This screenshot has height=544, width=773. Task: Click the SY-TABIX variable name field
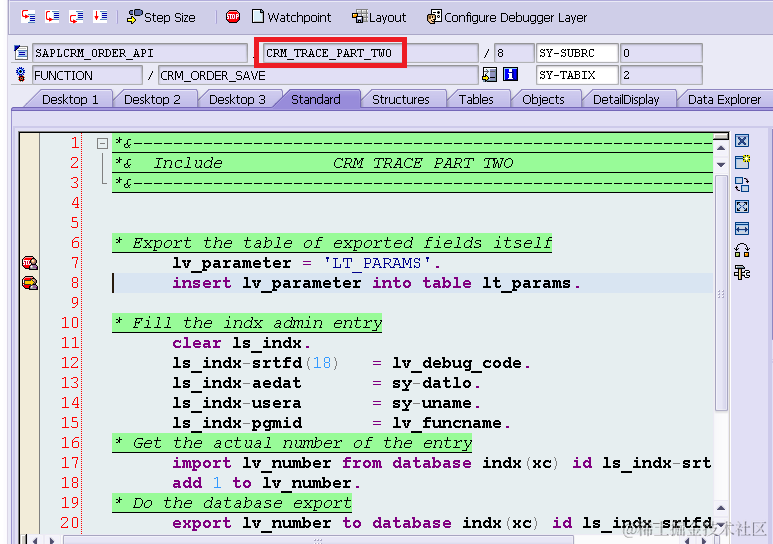pyautogui.click(x=577, y=75)
